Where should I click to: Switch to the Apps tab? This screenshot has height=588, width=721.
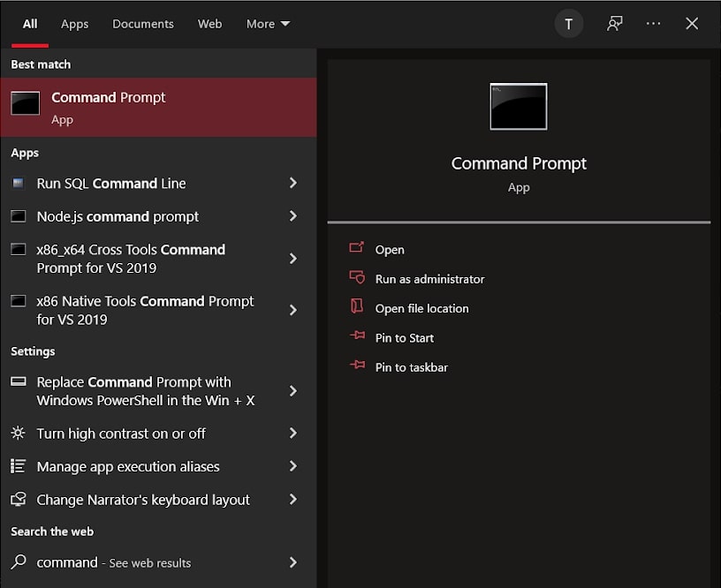(x=74, y=24)
